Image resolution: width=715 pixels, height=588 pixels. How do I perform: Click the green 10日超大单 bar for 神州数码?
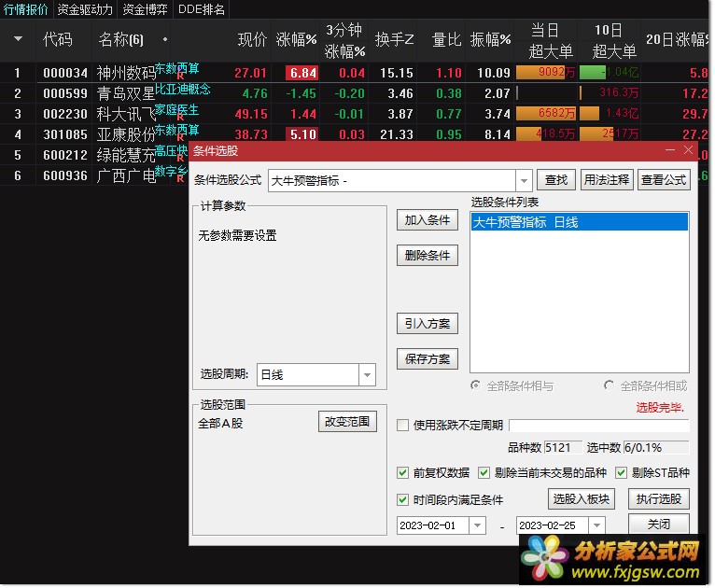point(593,73)
